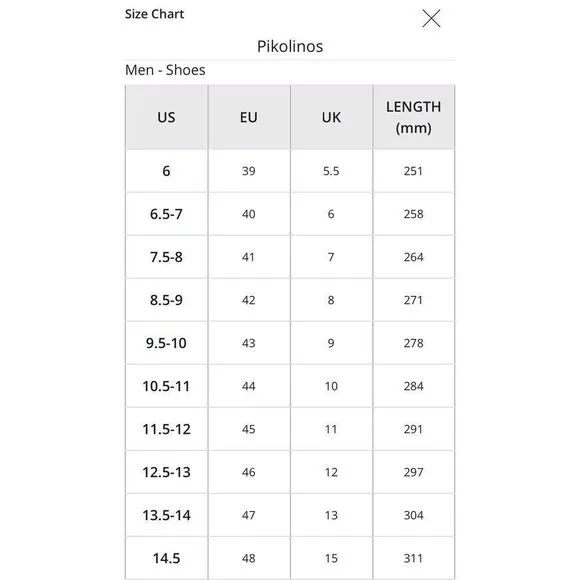580x580 pixels.
Task: Click the Size Chart title text
Action: (154, 14)
